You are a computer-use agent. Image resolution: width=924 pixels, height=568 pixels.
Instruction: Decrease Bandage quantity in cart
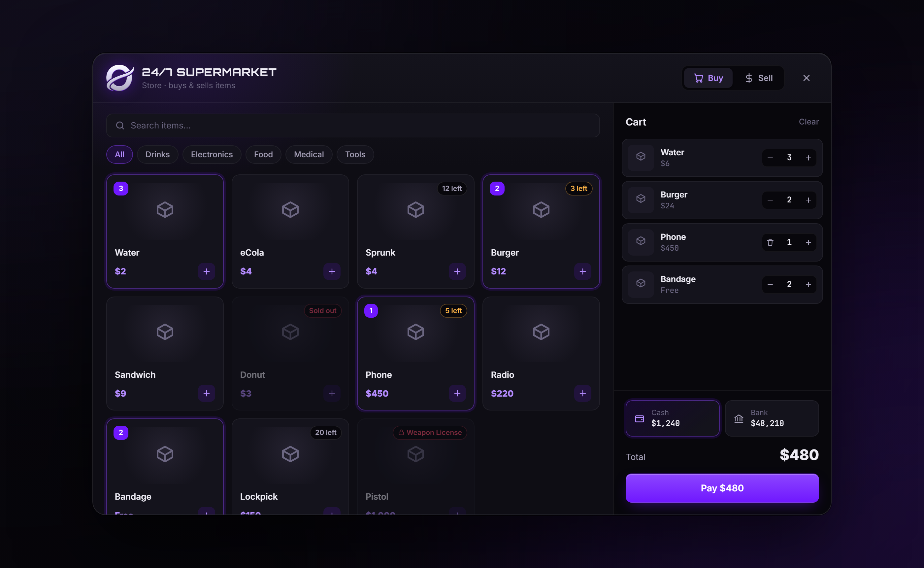(770, 285)
